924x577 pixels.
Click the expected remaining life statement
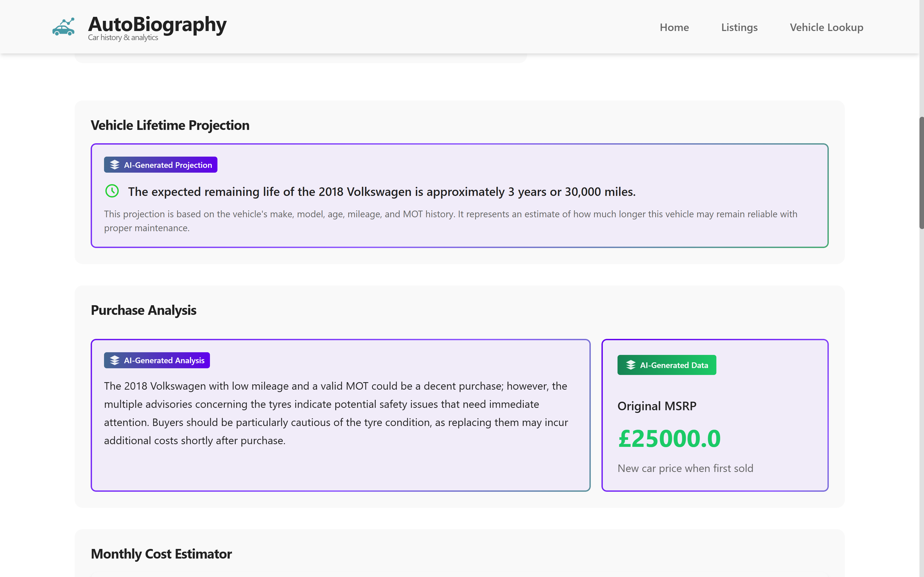coord(382,192)
